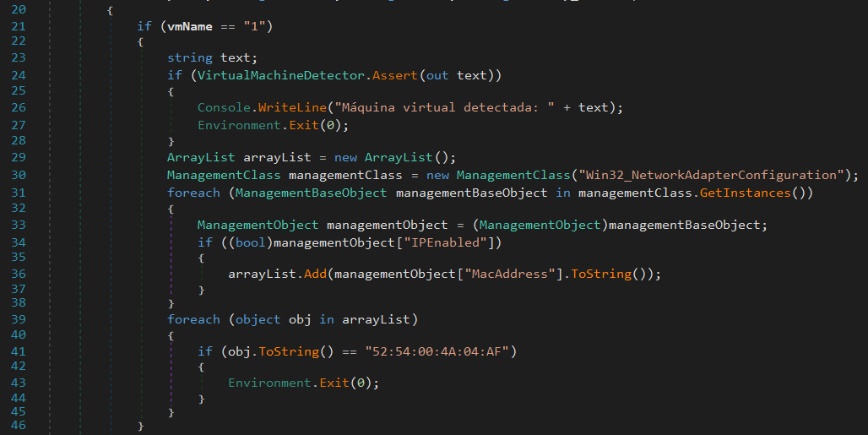
Task: Click the "1" string literal on line 21
Action: pos(255,26)
